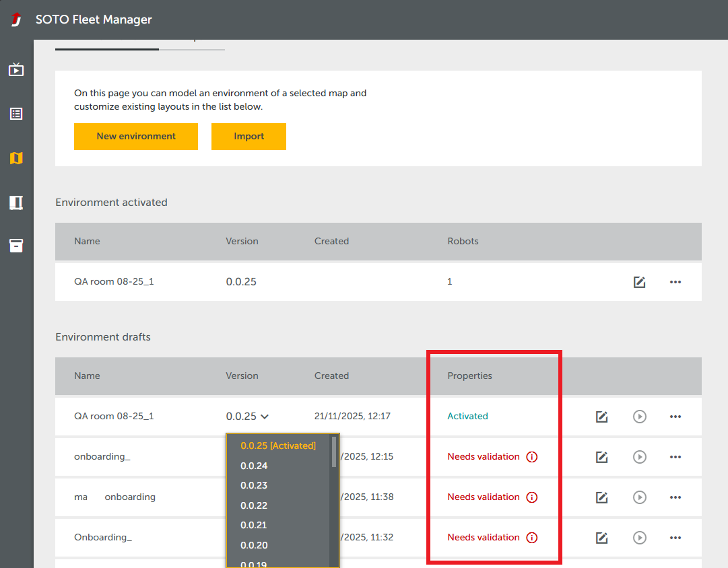The width and height of the screenshot is (728, 568).
Task: Choose version 0.0.23 in the dropdown
Action: coord(254,485)
